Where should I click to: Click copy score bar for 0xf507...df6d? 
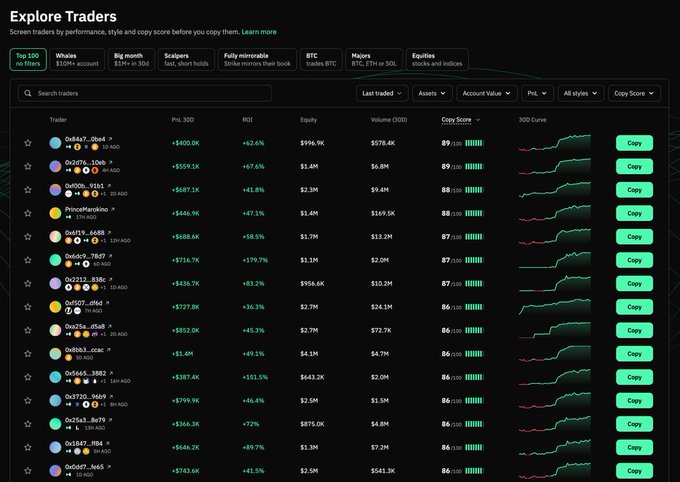point(474,307)
